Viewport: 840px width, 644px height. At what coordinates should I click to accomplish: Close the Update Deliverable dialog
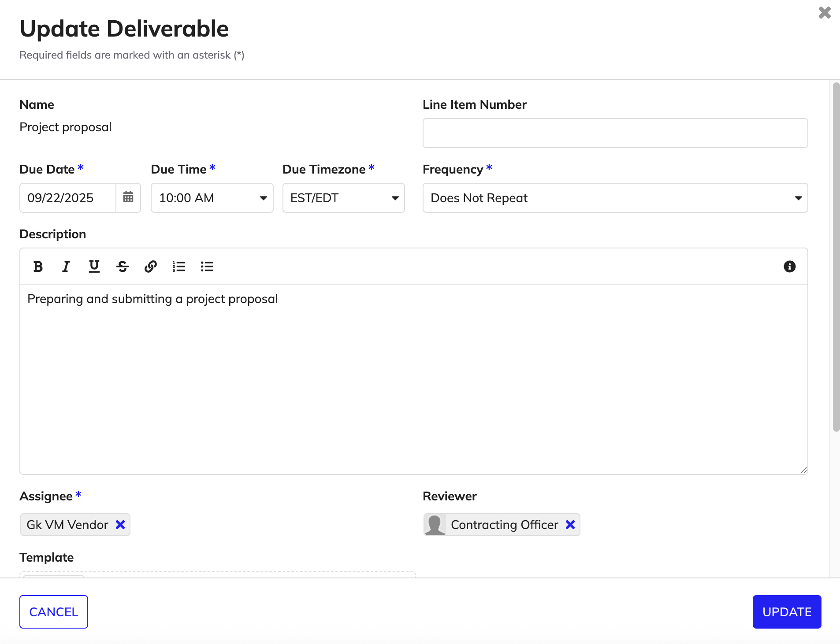pos(825,12)
